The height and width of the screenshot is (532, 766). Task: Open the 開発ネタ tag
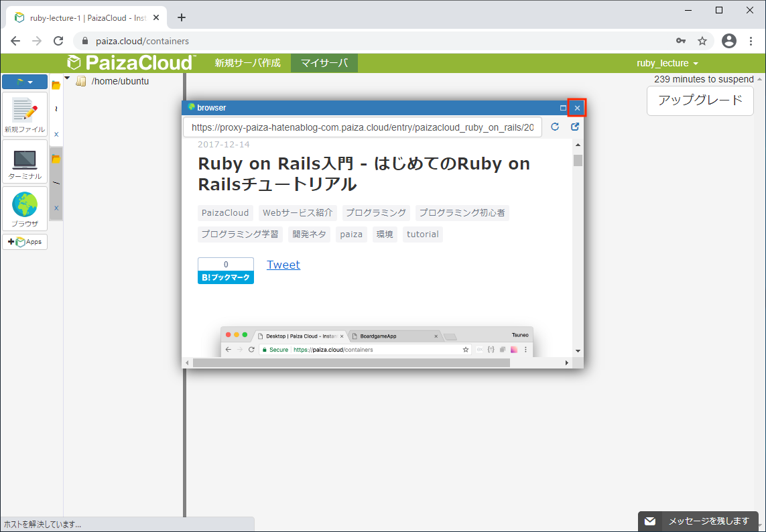[x=309, y=234]
